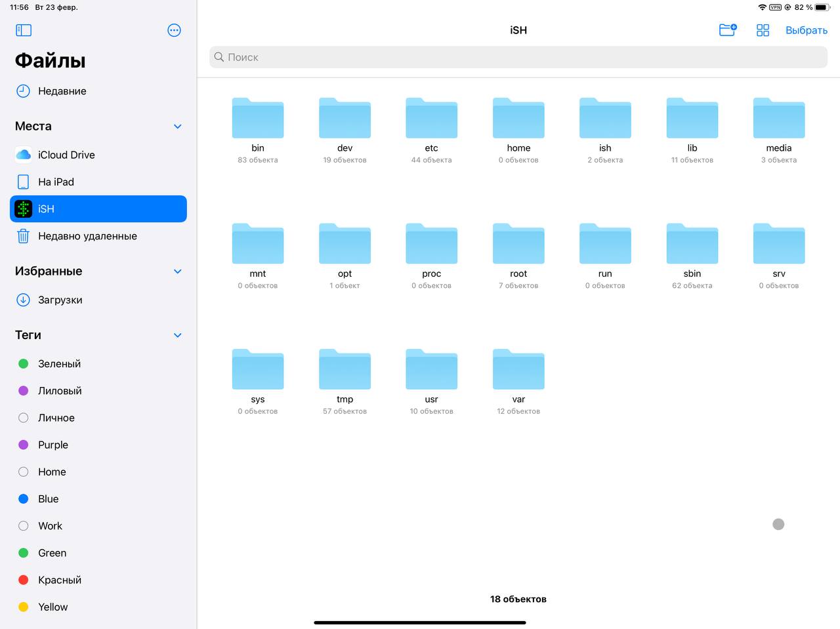Filter by Личное tag
The height and width of the screenshot is (629, 840).
coord(98,418)
